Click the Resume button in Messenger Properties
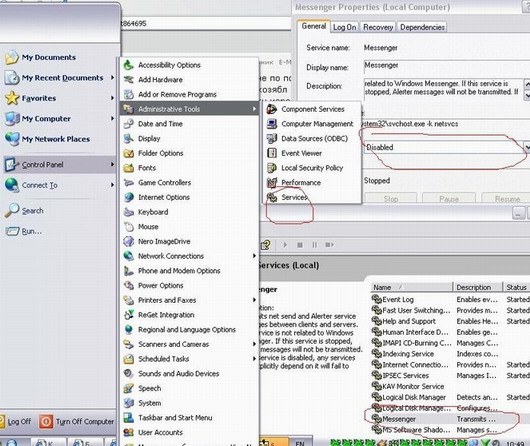The image size is (530, 446). (x=506, y=198)
